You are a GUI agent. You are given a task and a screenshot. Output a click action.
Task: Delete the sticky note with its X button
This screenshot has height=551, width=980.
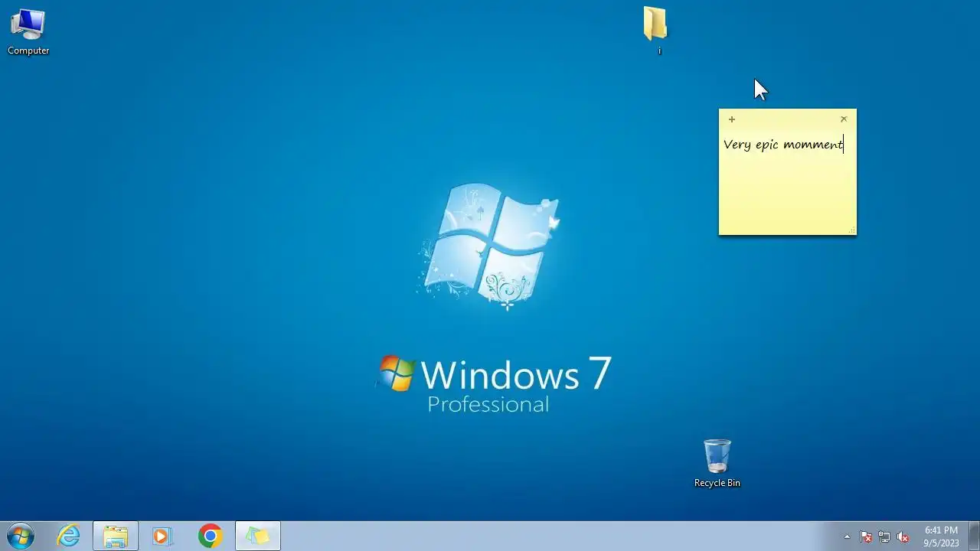coord(844,119)
